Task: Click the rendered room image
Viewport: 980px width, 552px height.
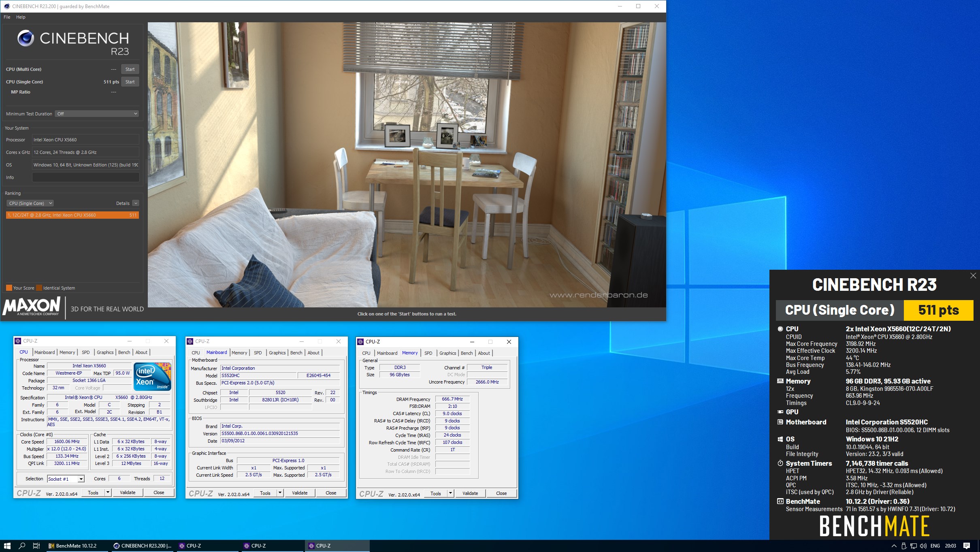Action: point(407,164)
